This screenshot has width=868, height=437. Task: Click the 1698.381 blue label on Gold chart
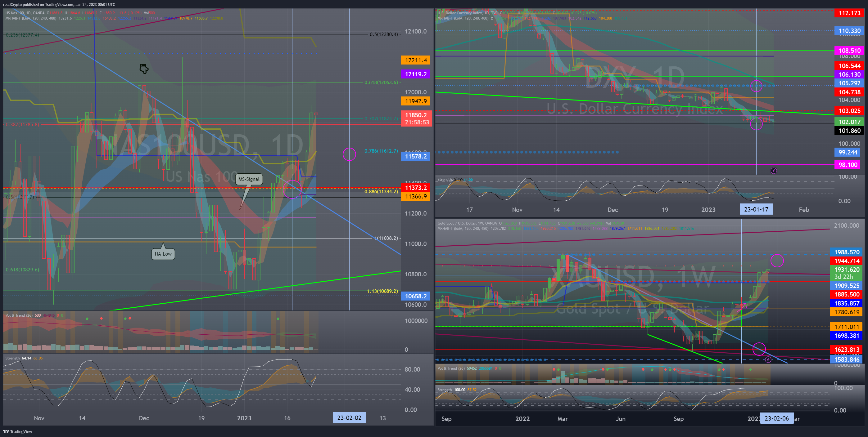point(847,336)
